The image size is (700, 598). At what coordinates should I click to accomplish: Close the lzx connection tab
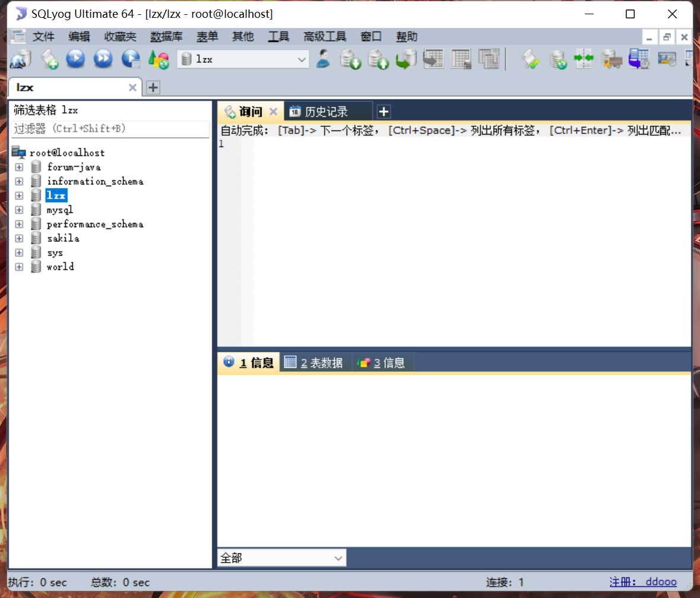132,87
